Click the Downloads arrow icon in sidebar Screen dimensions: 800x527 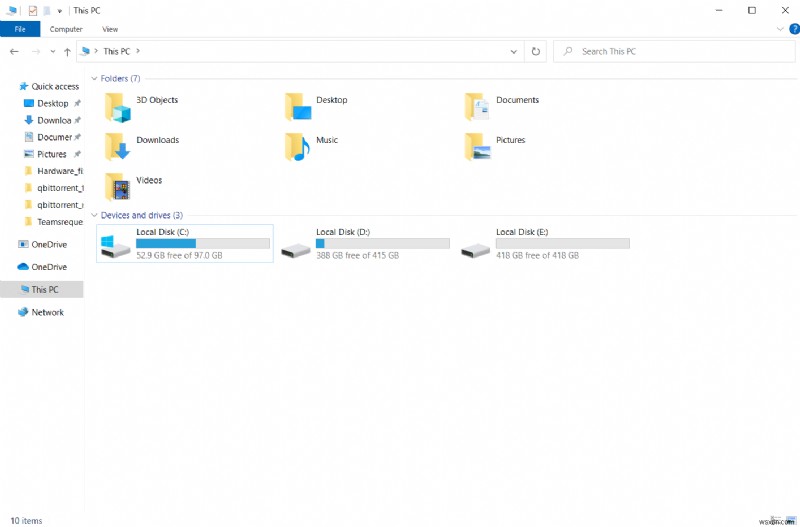point(29,120)
